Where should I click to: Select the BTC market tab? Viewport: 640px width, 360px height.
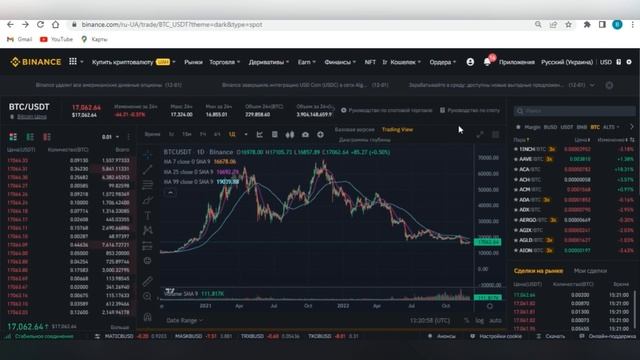(x=595, y=127)
